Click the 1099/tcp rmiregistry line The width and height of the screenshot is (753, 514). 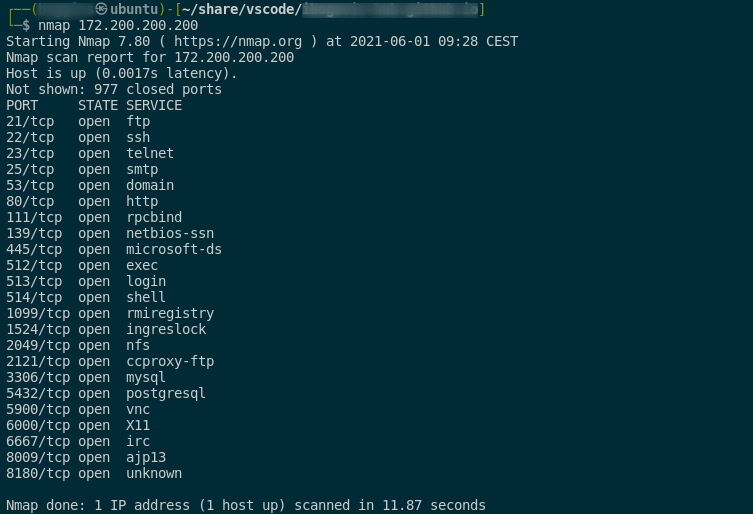point(110,314)
